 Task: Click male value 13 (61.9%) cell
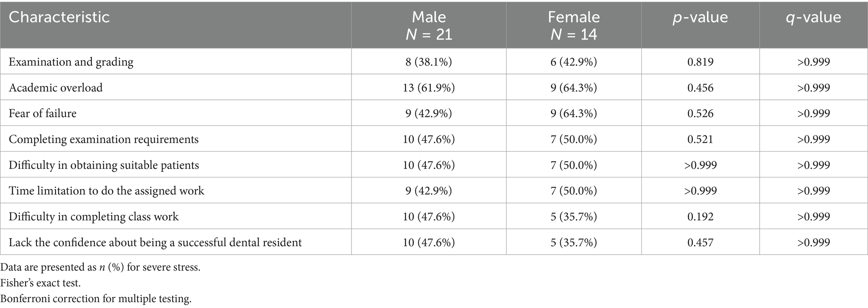pos(429,88)
